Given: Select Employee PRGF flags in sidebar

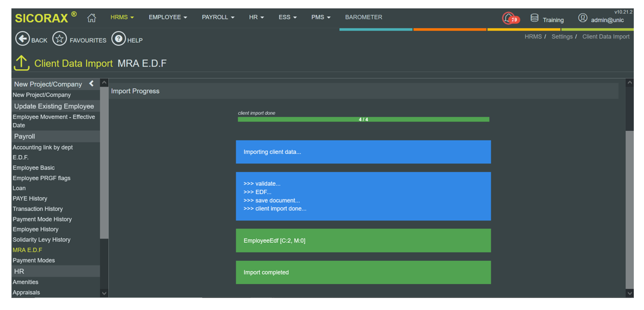Looking at the screenshot, I should [41, 178].
